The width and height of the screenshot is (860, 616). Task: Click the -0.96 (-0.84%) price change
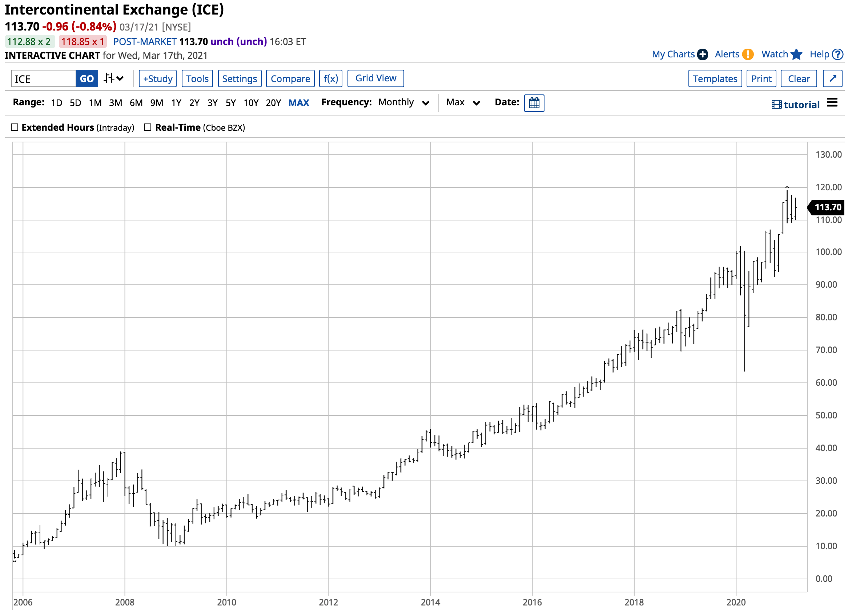coord(79,27)
